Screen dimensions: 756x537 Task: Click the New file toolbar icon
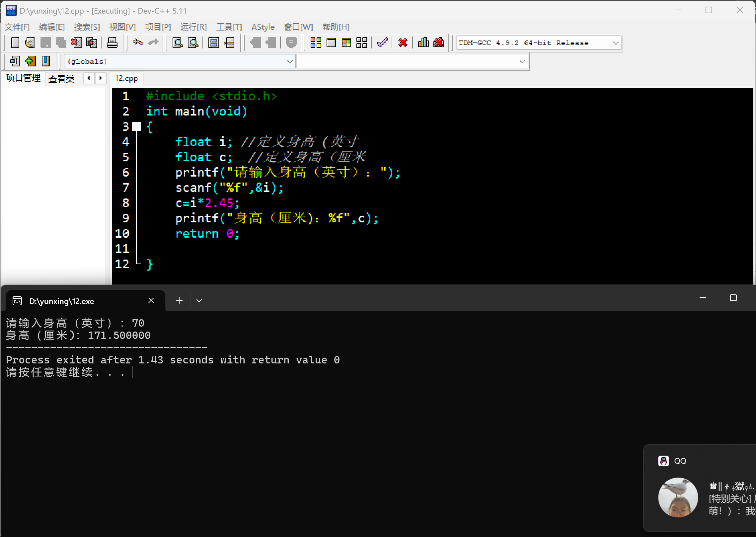(x=15, y=42)
